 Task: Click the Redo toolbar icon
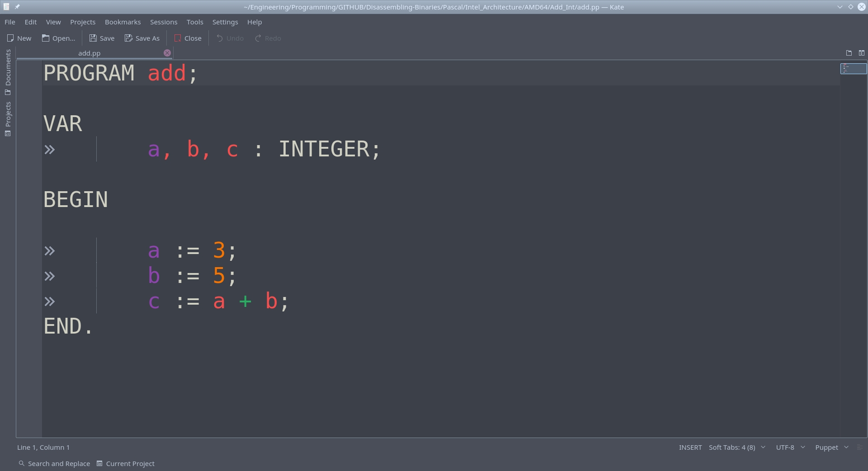tap(258, 38)
